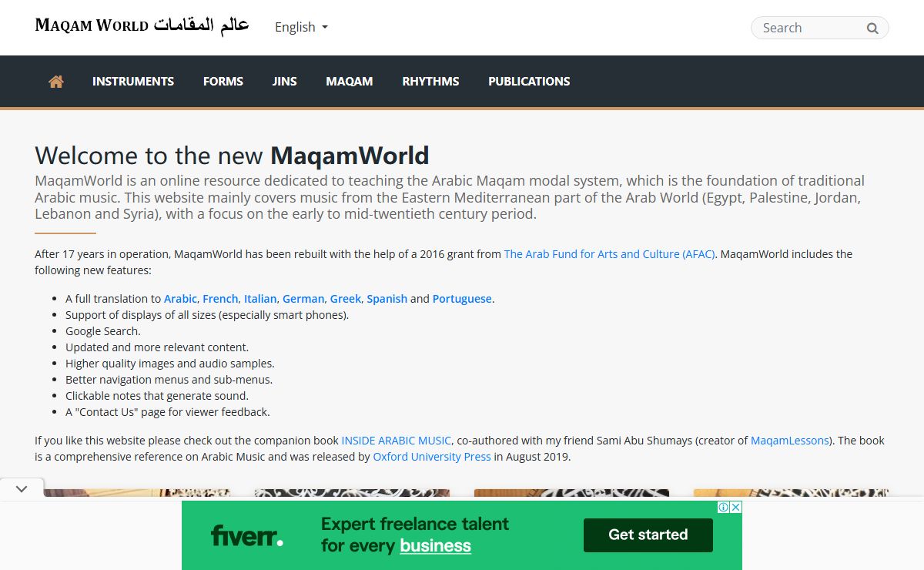Open the INSIDE ARABIC MUSIC book link
924x570 pixels.
(x=397, y=441)
